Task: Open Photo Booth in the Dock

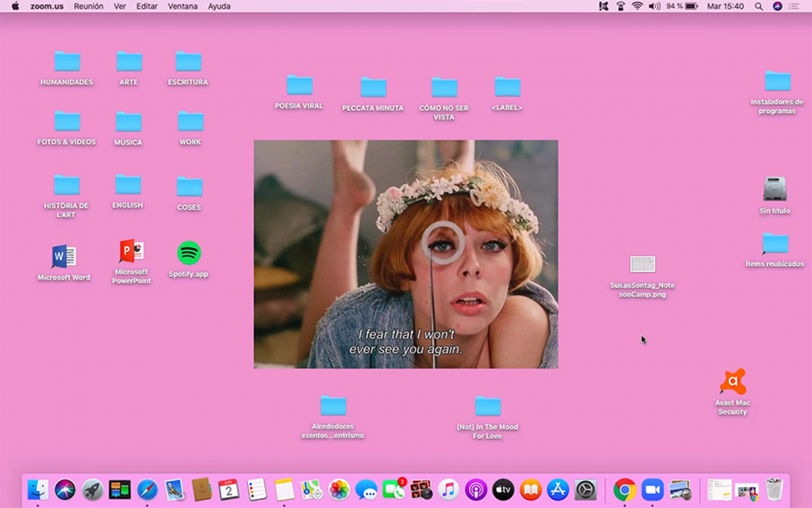Action: pos(421,490)
